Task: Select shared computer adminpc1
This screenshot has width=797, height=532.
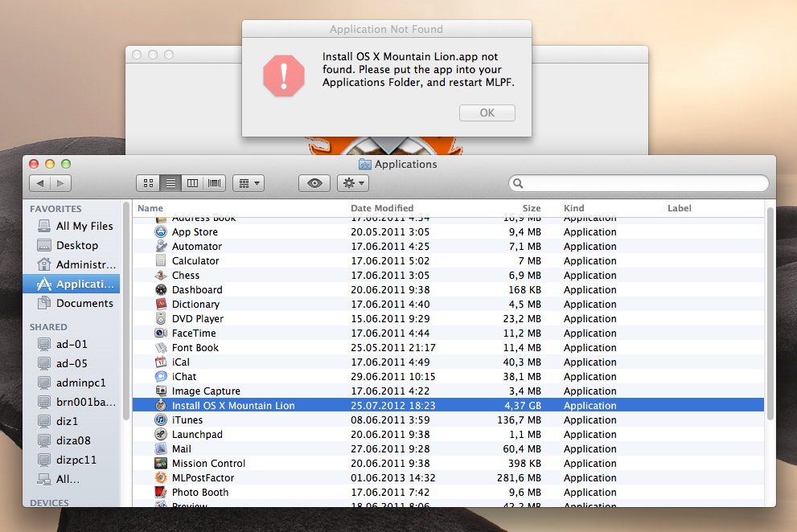Action: coord(72,383)
